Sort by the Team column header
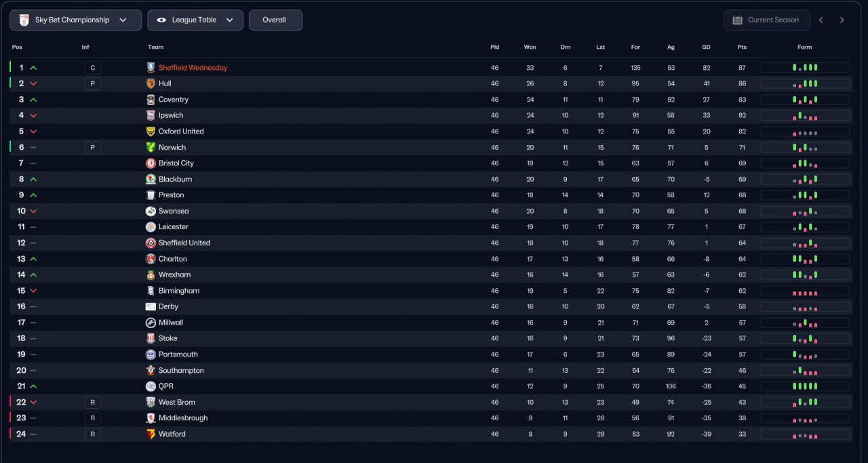 tap(156, 47)
